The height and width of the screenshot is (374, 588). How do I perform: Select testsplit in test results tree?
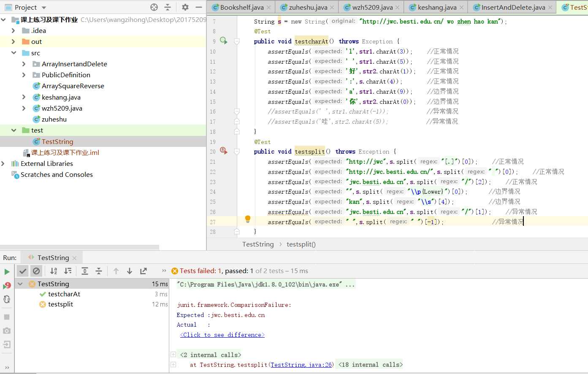coord(60,304)
